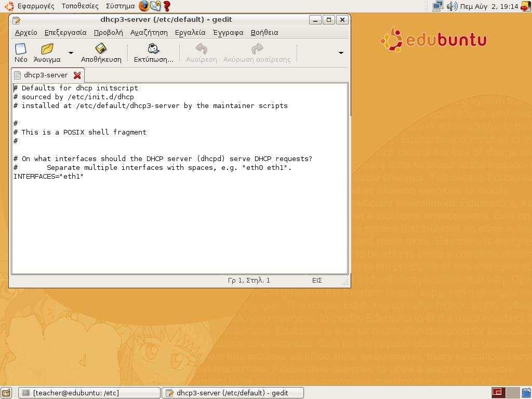532x399 pixels.
Task: Create a new document with Νέο icon
Action: click(20, 52)
